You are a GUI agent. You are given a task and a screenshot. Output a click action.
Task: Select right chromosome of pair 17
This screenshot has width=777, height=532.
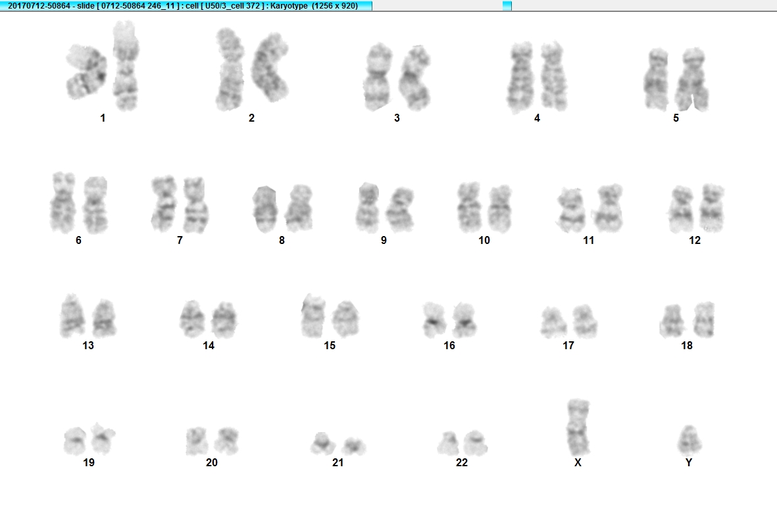point(585,321)
